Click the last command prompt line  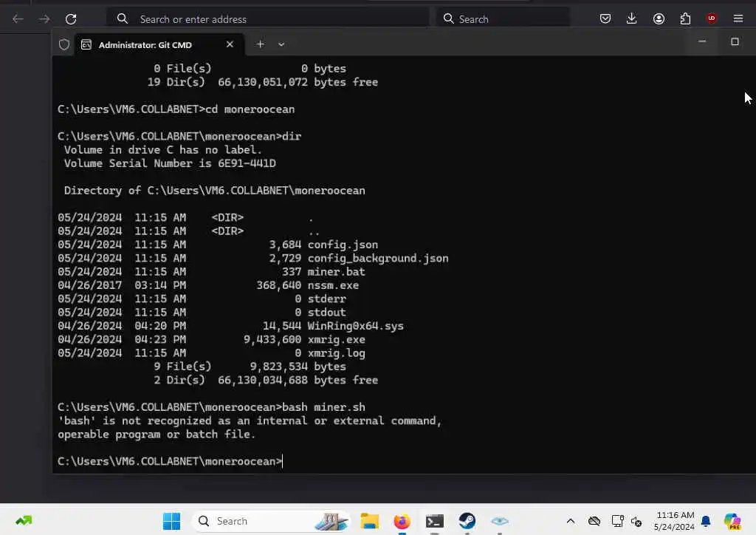[170, 461]
